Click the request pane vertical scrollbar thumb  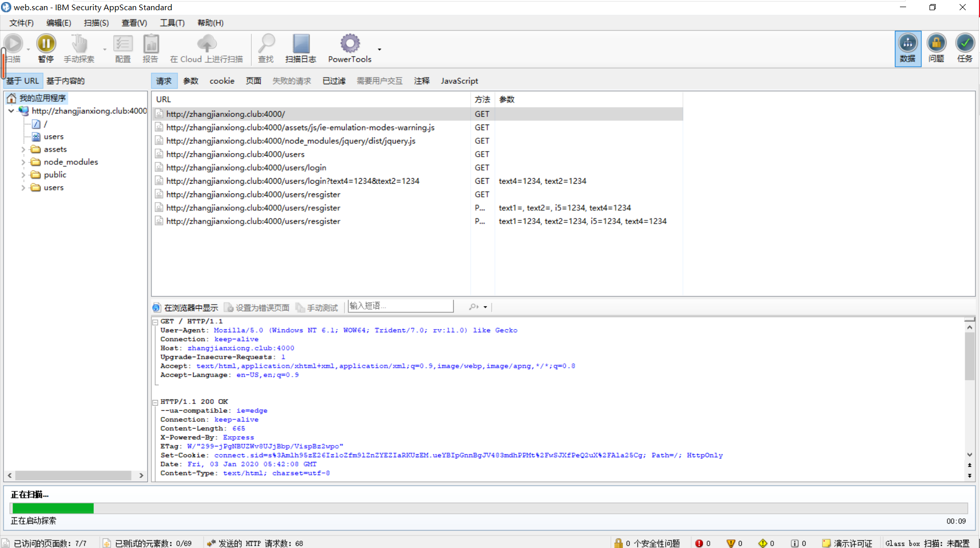click(x=969, y=356)
